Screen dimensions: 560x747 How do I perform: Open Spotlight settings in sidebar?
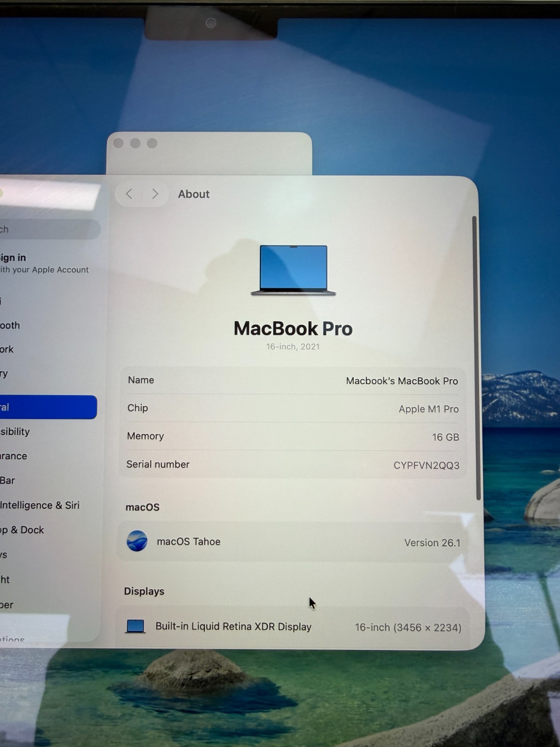click(5, 579)
